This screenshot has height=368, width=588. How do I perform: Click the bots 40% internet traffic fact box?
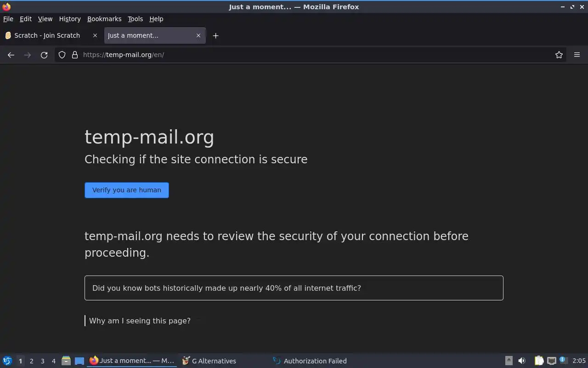coord(294,288)
